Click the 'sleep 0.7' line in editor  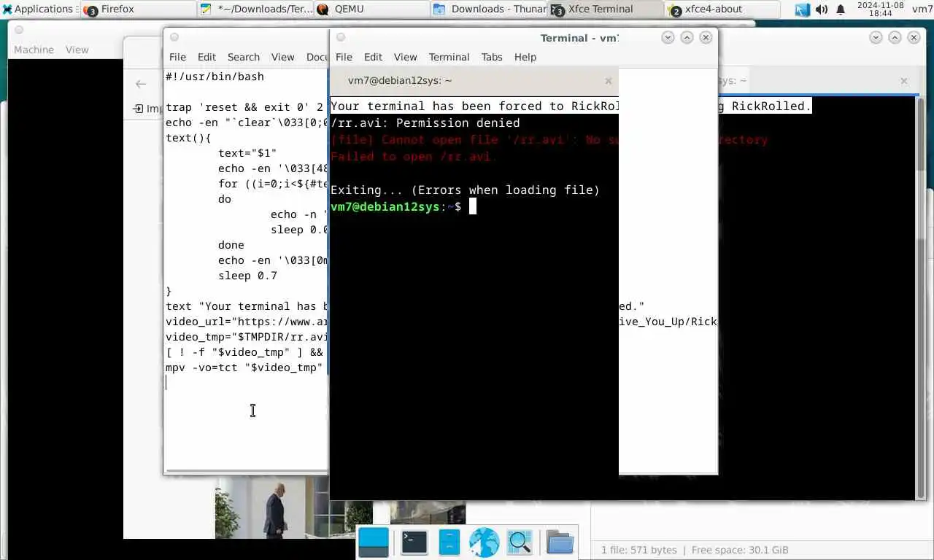[247, 276]
